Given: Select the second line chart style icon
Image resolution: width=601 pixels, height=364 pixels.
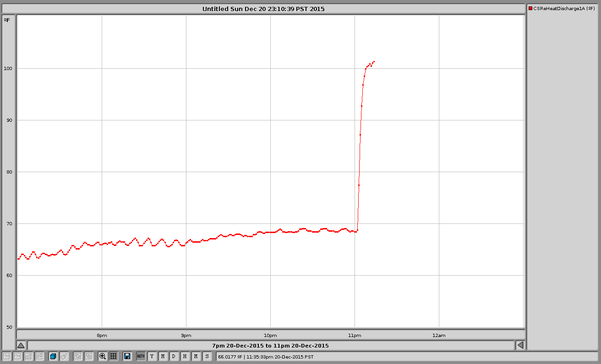Looking at the screenshot, I should pyautogui.click(x=18, y=356).
